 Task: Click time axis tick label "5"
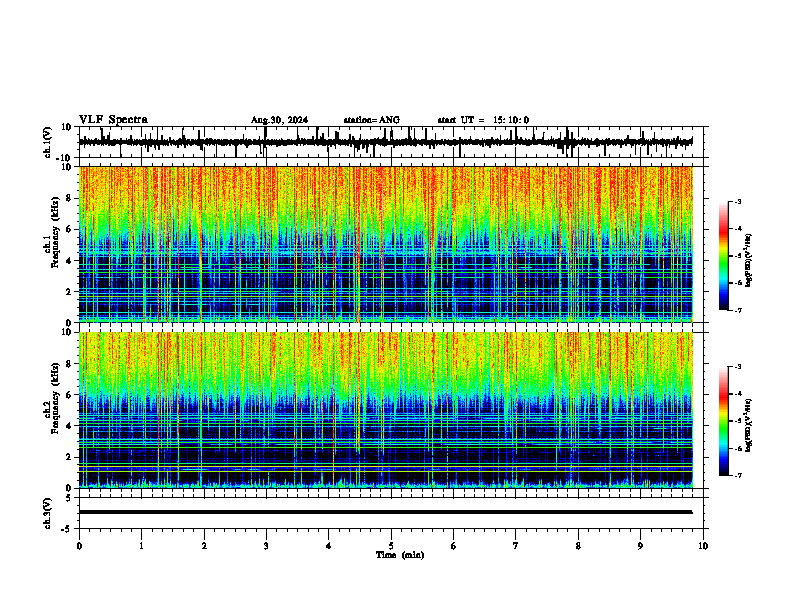pos(391,546)
